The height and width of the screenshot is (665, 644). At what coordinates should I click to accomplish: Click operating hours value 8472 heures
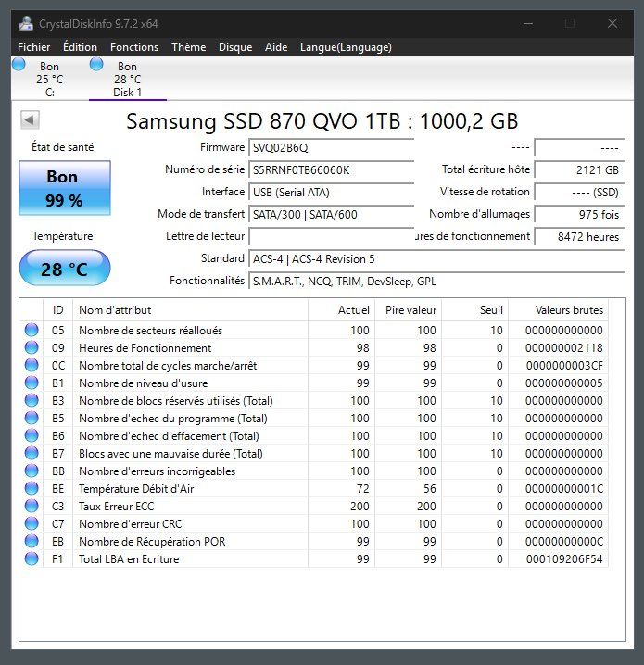point(579,237)
